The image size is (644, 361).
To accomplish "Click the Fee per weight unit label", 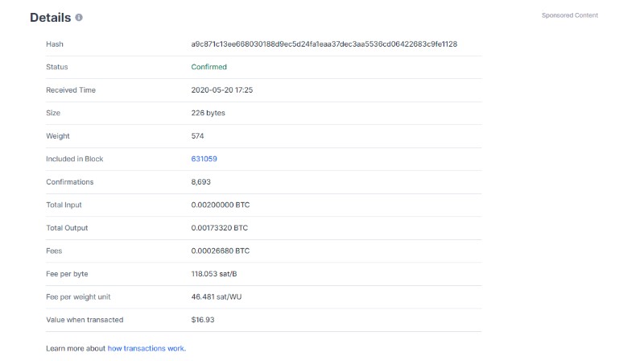I will pyautogui.click(x=78, y=297).
